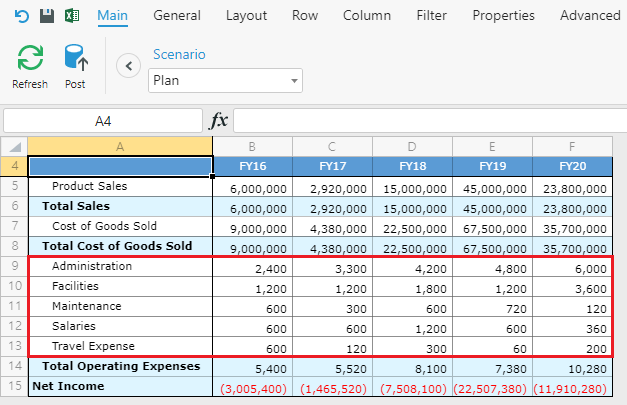
Task: Select row 4 header
Action: tap(14, 166)
